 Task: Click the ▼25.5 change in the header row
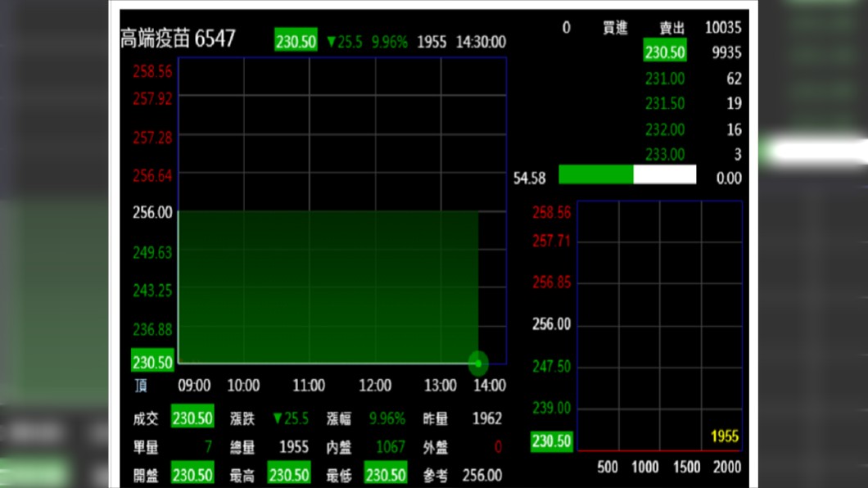[344, 42]
